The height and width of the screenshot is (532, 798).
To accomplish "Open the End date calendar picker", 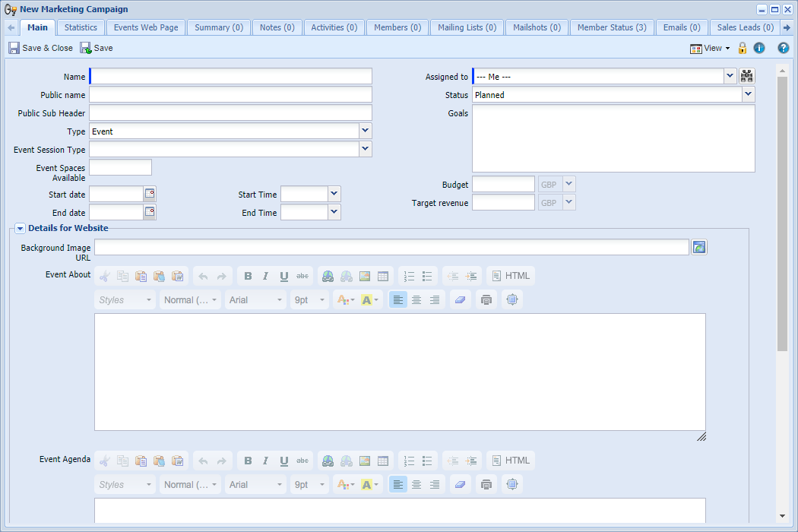I will [150, 212].
